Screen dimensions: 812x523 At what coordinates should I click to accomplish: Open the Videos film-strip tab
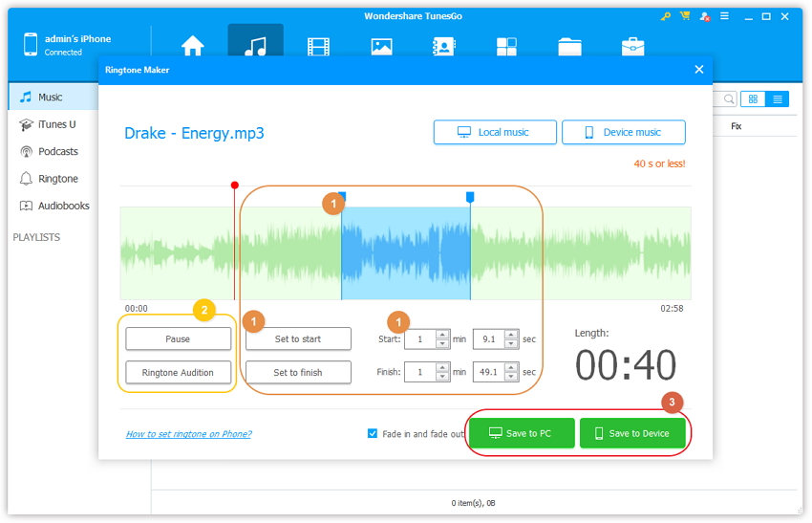318,46
